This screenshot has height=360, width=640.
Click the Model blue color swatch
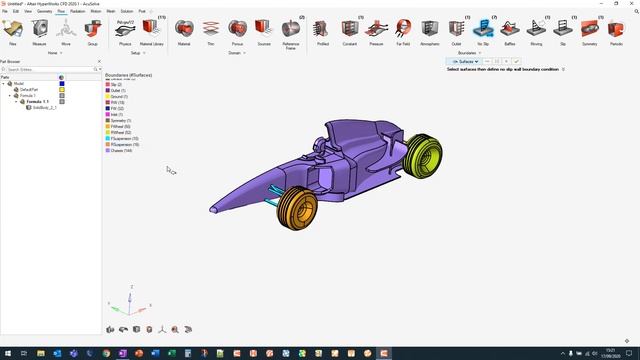(x=62, y=84)
